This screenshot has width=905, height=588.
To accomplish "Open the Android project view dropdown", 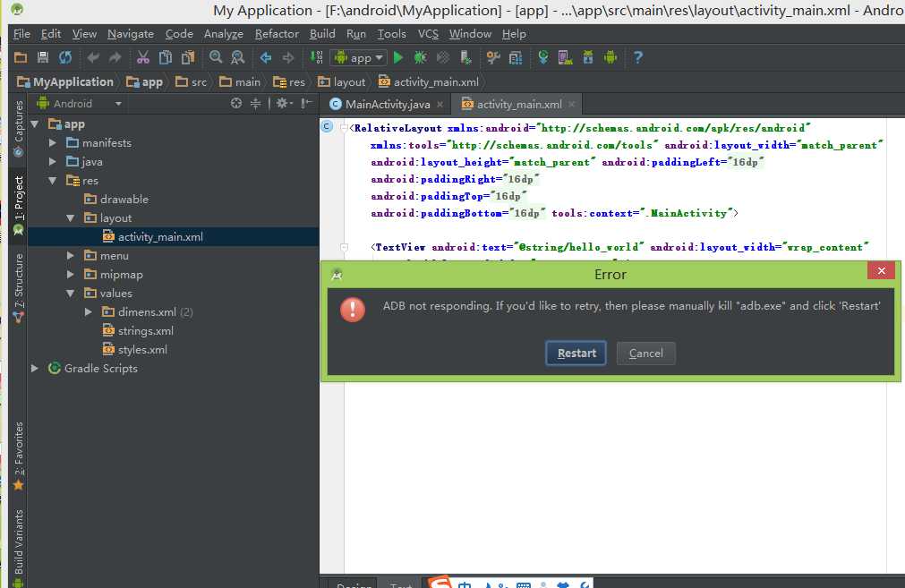I will (x=79, y=104).
